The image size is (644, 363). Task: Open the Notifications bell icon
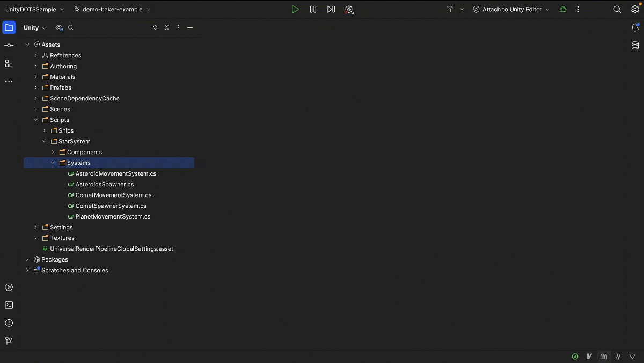click(x=635, y=28)
